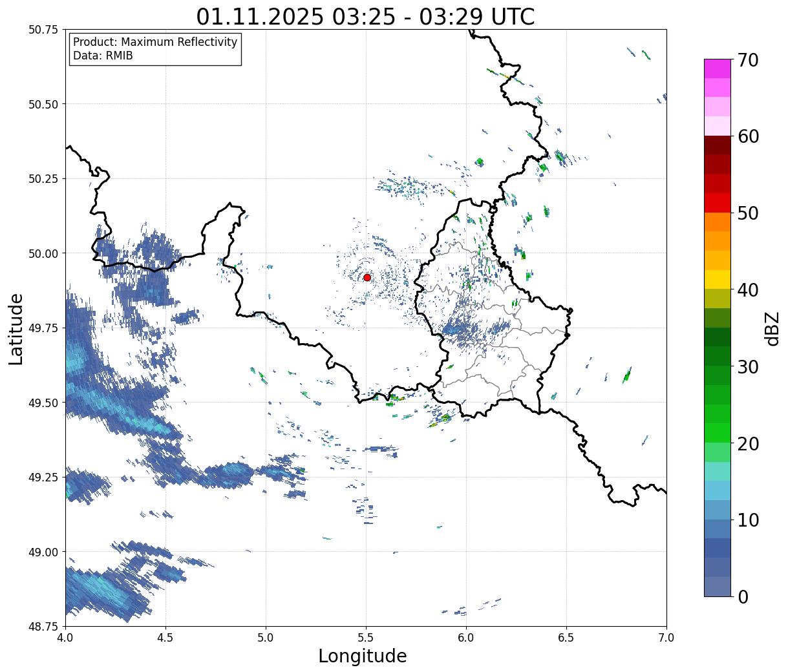Click the 50.50 latitude tick label
This screenshot has height=672, width=788.
click(x=43, y=104)
